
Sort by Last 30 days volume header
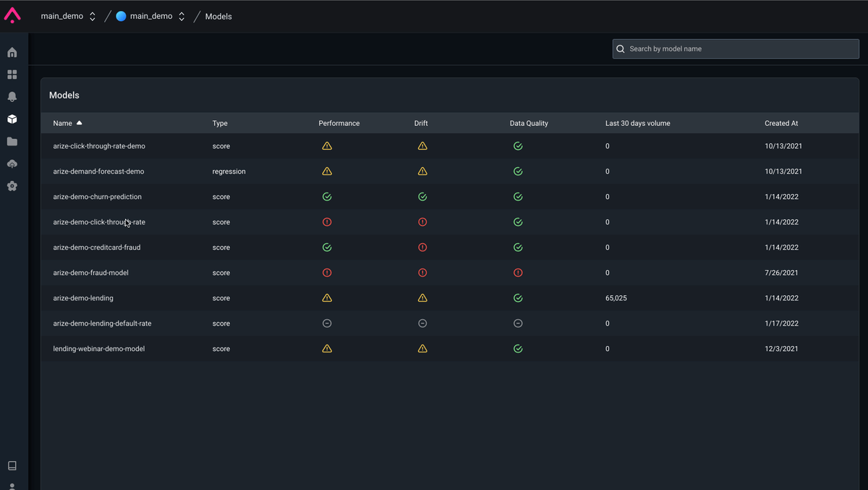pyautogui.click(x=638, y=123)
